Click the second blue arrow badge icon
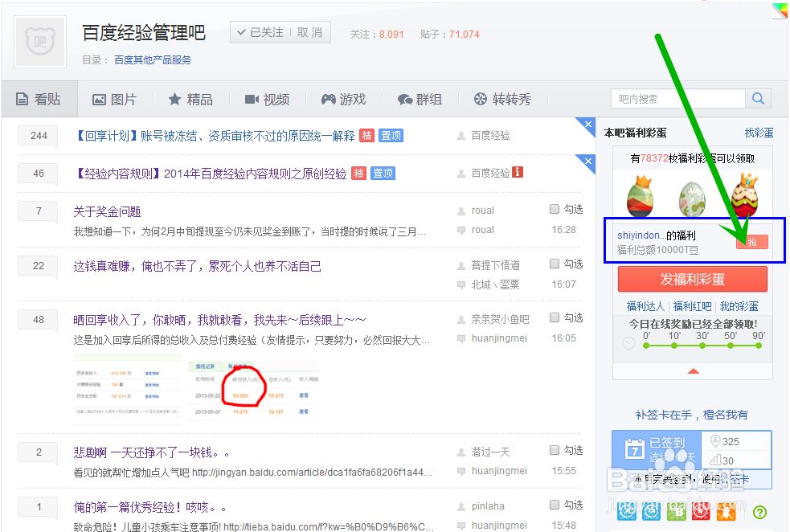 coord(652,511)
